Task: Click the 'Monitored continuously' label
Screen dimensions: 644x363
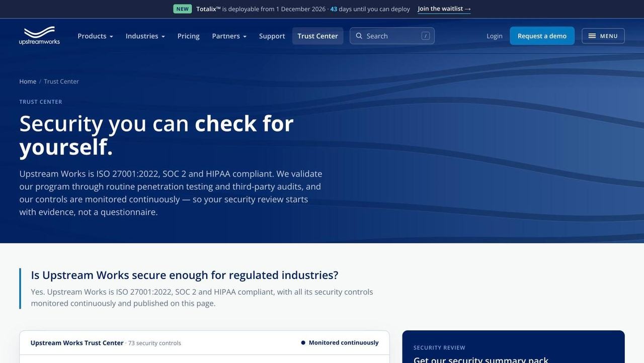Action: [344, 343]
